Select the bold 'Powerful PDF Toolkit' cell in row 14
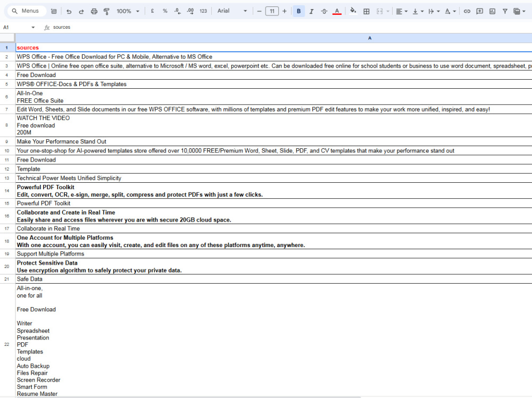Viewport: 532px width, 398px height. tap(273, 191)
